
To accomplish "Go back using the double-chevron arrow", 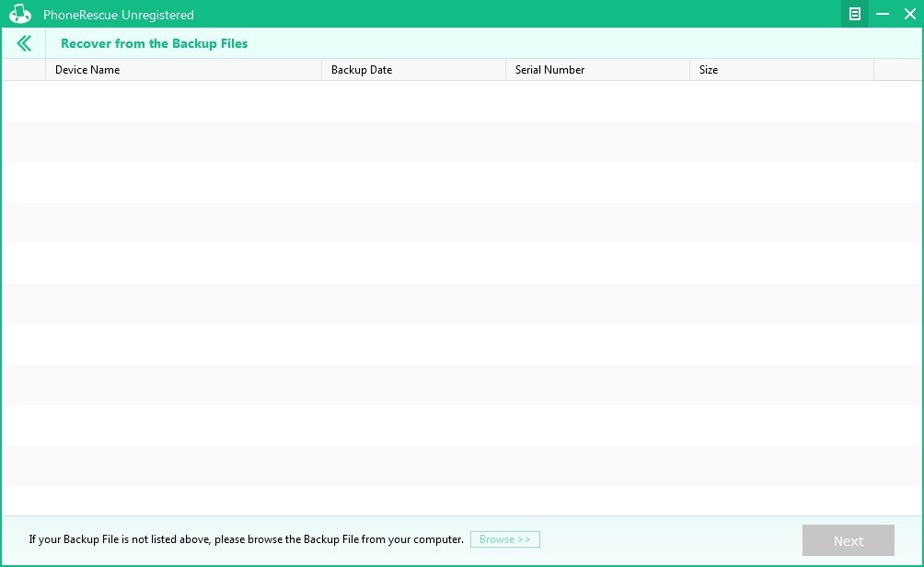I will (24, 43).
